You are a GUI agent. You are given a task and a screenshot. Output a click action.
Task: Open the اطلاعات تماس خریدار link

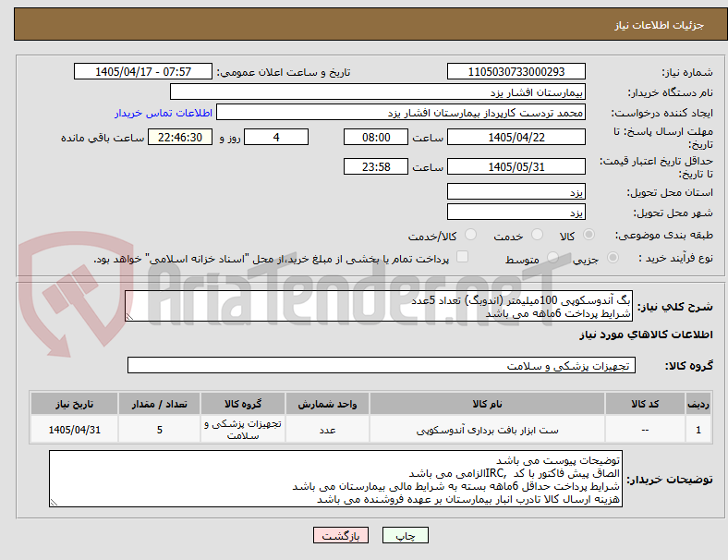coord(164,113)
